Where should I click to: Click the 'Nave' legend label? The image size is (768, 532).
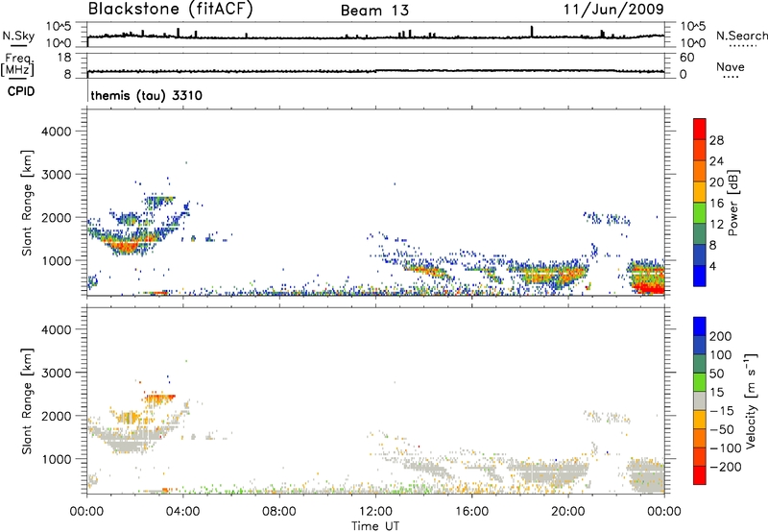click(x=731, y=66)
